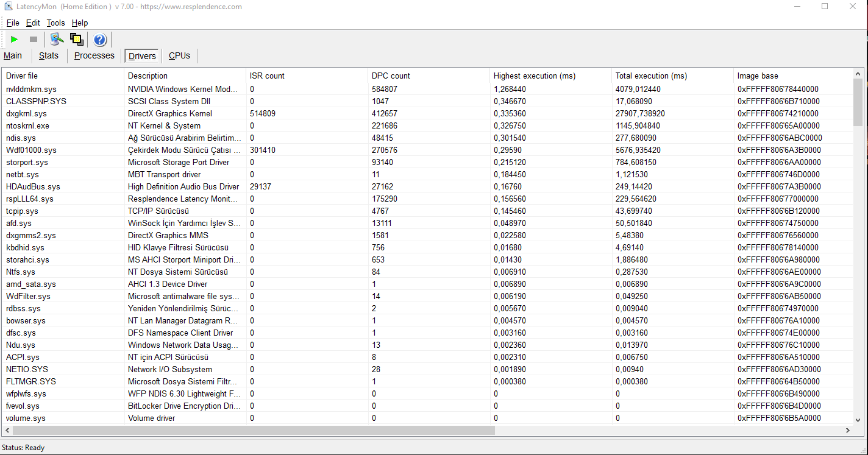Select the afd.sys driver row

pos(428,223)
